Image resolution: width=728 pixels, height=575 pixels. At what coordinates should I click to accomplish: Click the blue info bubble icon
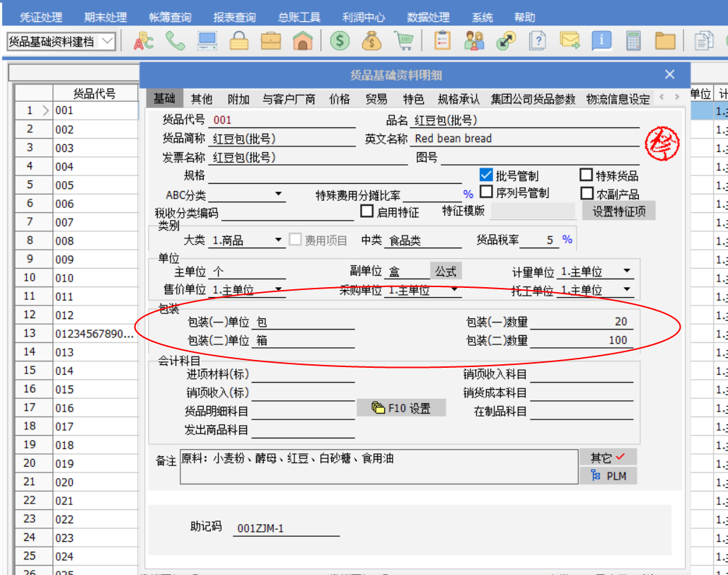click(601, 41)
